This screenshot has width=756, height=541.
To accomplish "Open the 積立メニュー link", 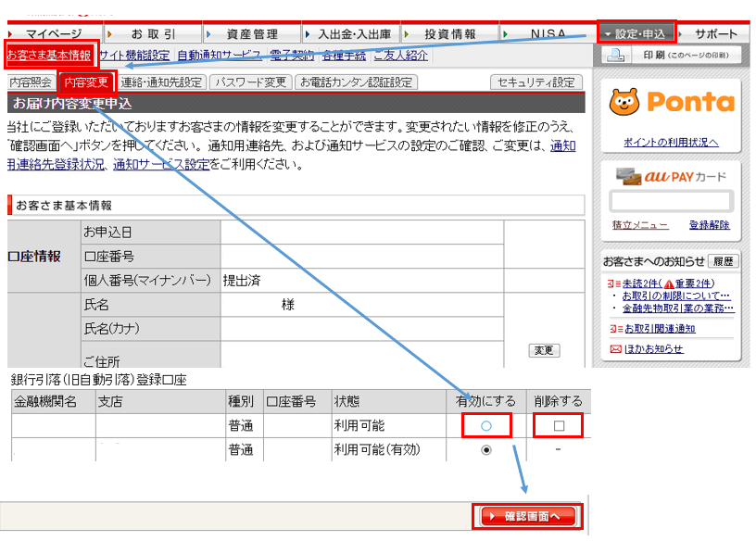I will [x=640, y=225].
